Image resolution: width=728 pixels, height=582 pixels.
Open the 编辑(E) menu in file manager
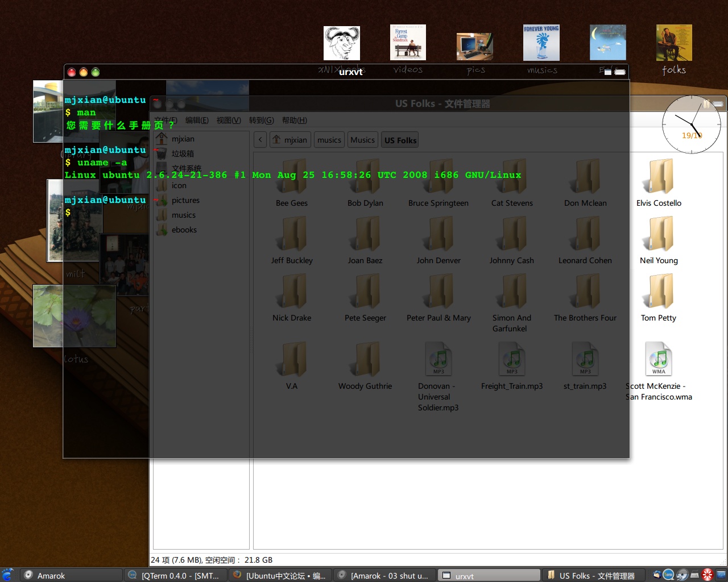point(197,120)
